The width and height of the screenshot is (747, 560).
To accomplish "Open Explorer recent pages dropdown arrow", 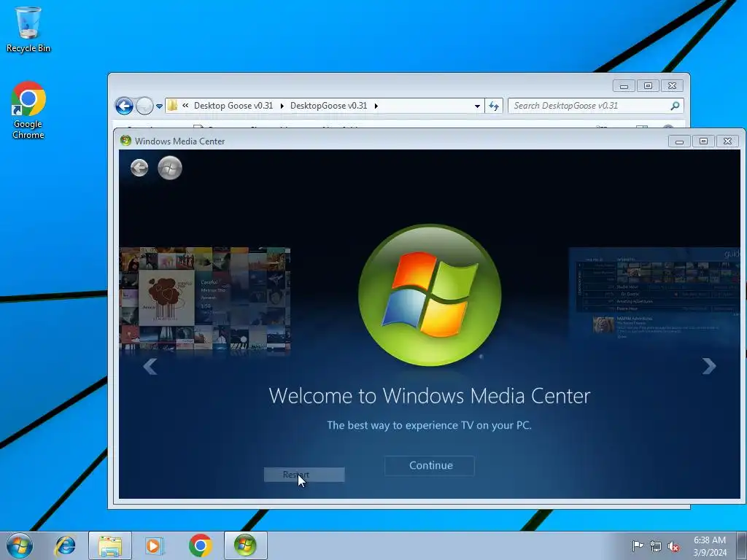I will click(x=159, y=106).
